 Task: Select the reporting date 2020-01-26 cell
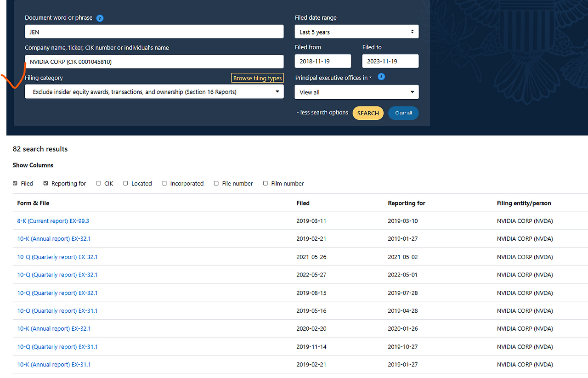click(403, 329)
